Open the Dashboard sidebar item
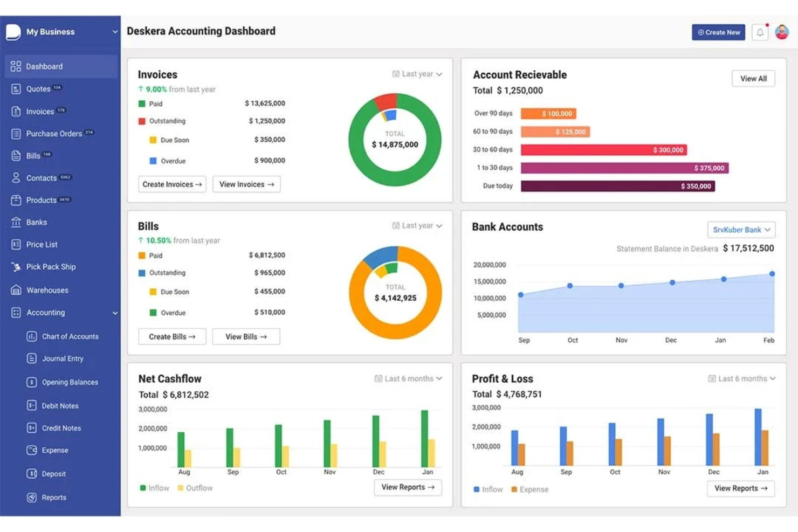Viewport: 798px width, 532px height. 44,66
